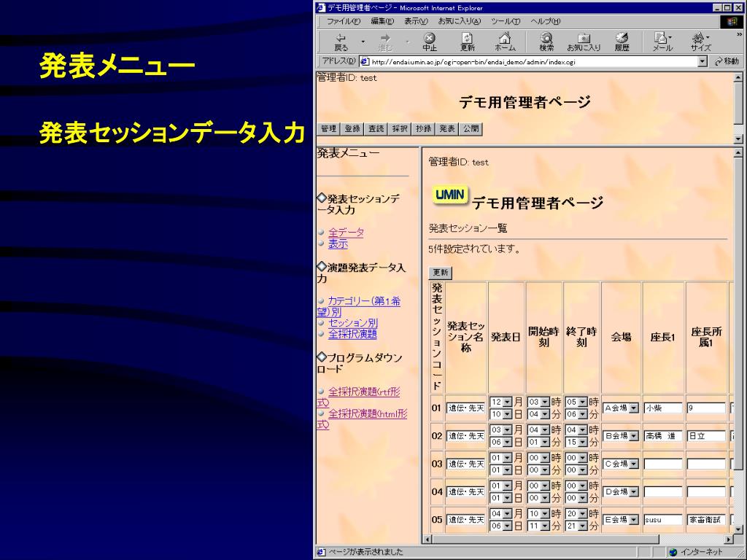
Task: Click the affiliation field containing 家畜衛試
Action: point(706,520)
